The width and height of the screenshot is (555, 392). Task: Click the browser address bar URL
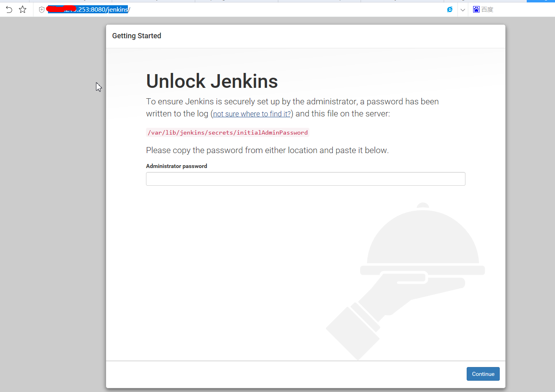88,9
